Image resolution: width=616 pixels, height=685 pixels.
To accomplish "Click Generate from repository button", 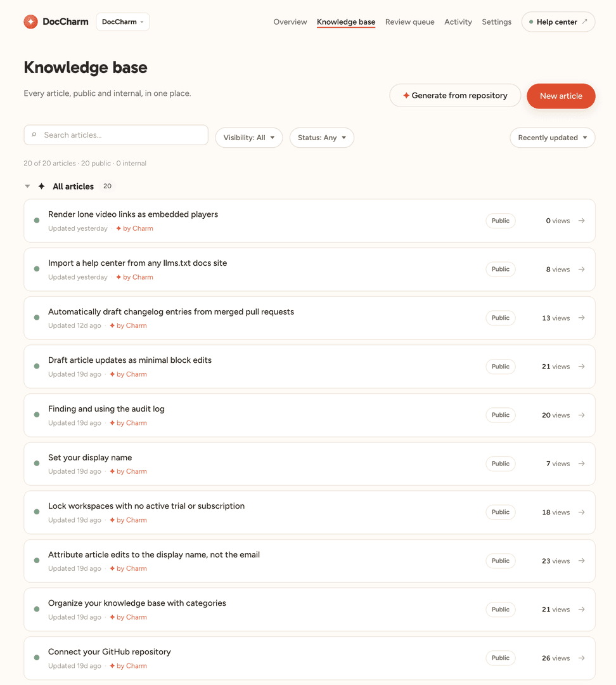I will coord(455,96).
